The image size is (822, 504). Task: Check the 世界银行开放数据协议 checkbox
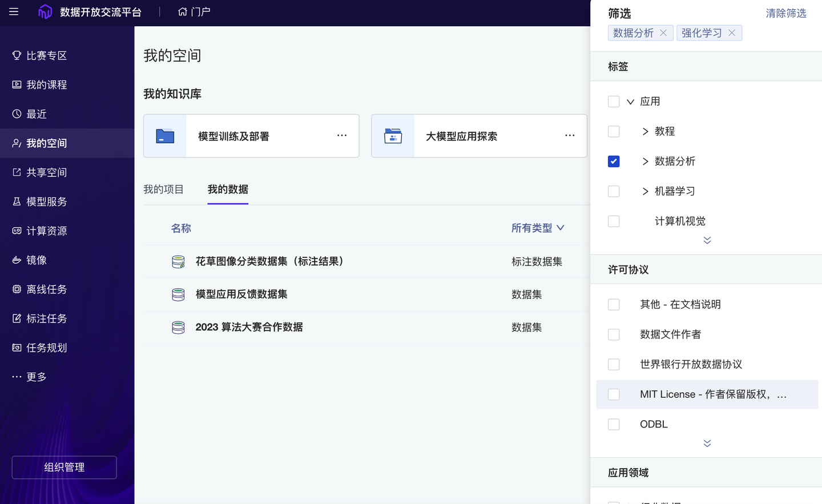(614, 364)
